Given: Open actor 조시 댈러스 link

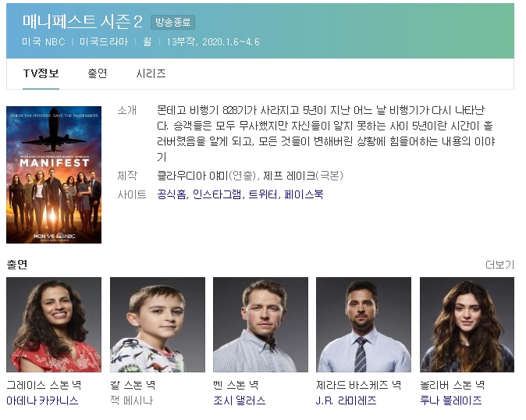Looking at the screenshot, I should 239,400.
